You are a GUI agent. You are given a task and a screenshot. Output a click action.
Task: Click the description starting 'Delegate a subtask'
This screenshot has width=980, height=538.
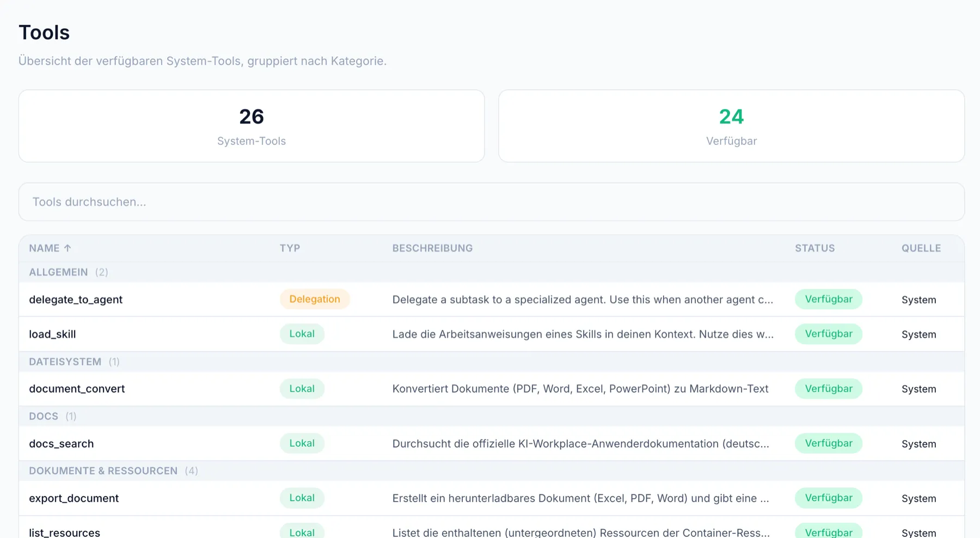pyautogui.click(x=583, y=299)
